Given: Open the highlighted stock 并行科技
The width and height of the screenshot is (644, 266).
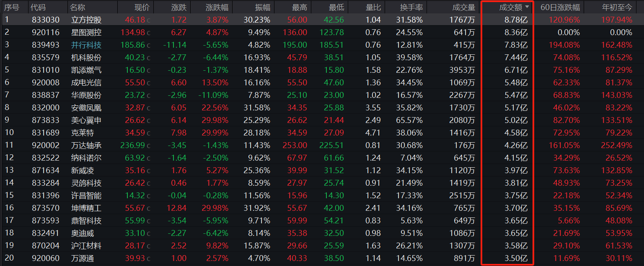Looking at the screenshot, I should coord(86,45).
